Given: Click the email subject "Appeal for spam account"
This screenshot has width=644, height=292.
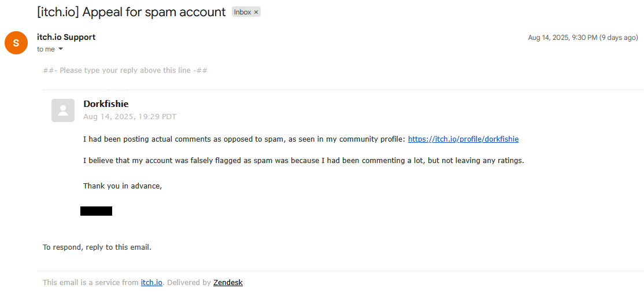Looking at the screenshot, I should [x=131, y=12].
